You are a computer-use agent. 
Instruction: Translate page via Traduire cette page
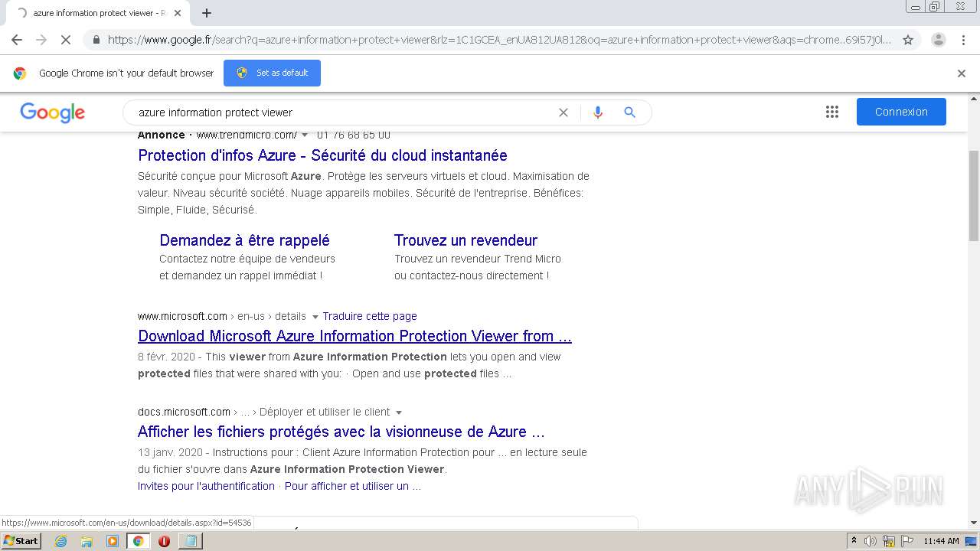pyautogui.click(x=370, y=316)
